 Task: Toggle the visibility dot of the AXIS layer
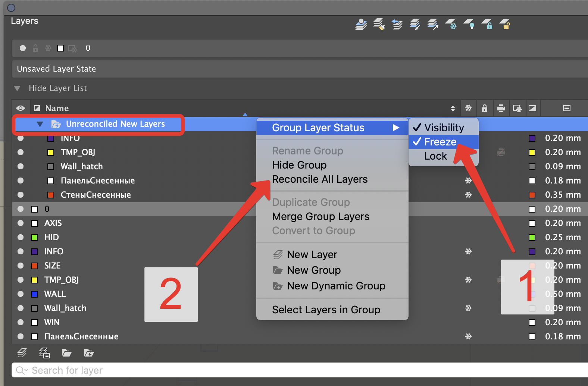pos(21,223)
